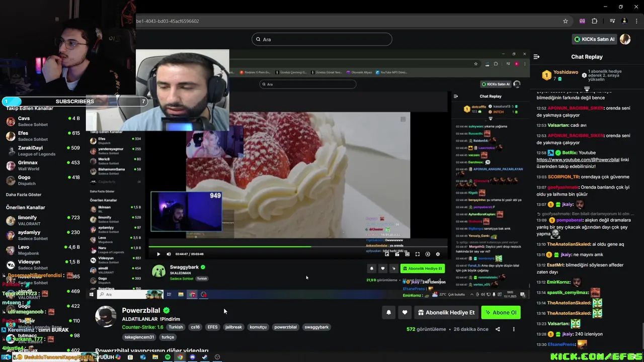This screenshot has height=362, width=644.
Task: Expand the gift leaderboard under Yoshidawo
Action: [587, 89]
